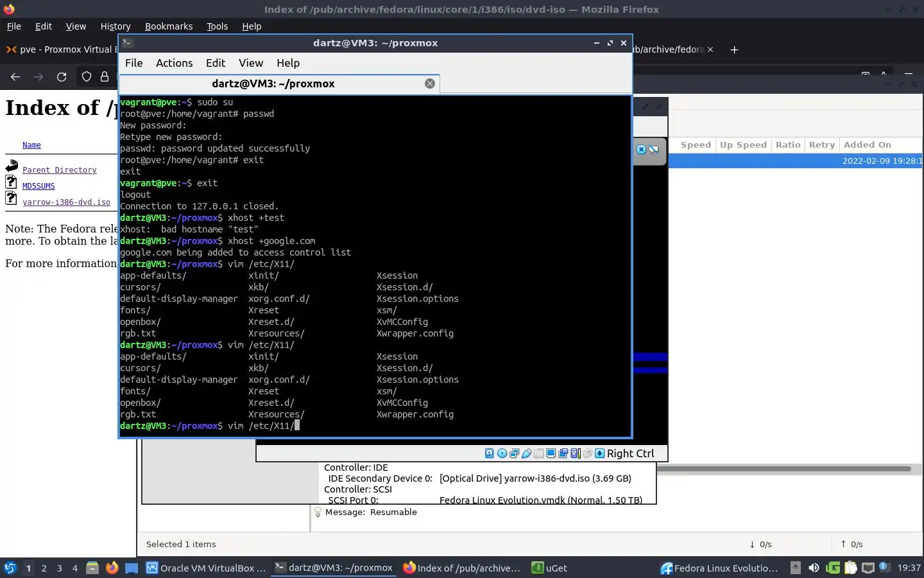Click the VM recording status icon
924x578 pixels.
pyautogui.click(x=563, y=453)
